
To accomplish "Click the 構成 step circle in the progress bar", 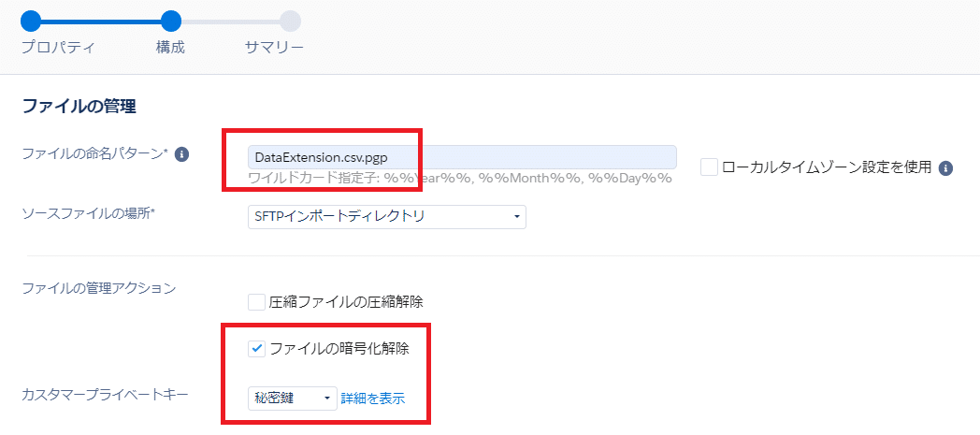I will coord(170,21).
